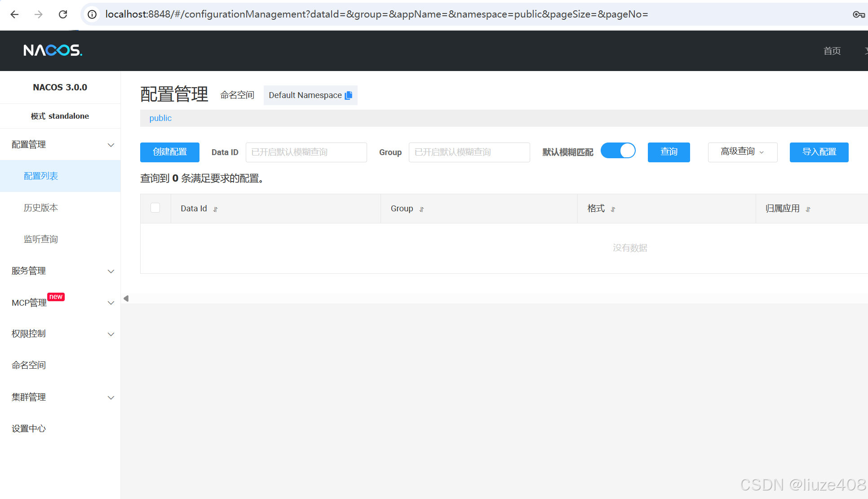Click the Data ID search field
The height and width of the screenshot is (499, 868).
point(306,152)
